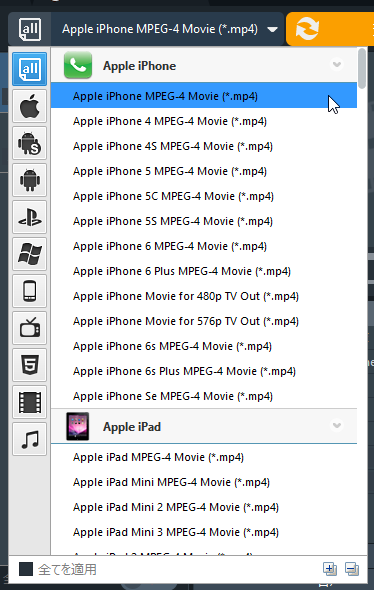Open the video formats filmstrip category
This screenshot has width=374, height=590.
(29, 402)
